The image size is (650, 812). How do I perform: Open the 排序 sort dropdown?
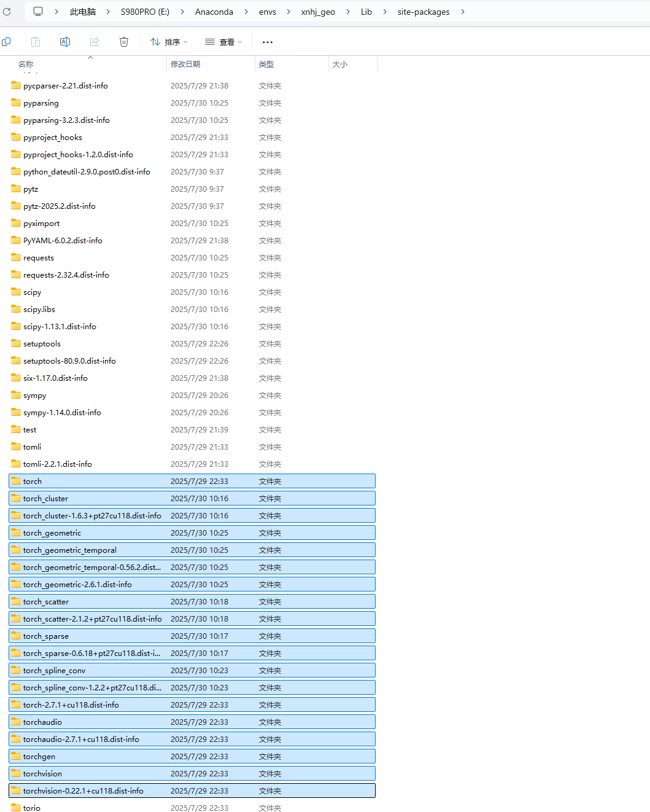tap(169, 42)
